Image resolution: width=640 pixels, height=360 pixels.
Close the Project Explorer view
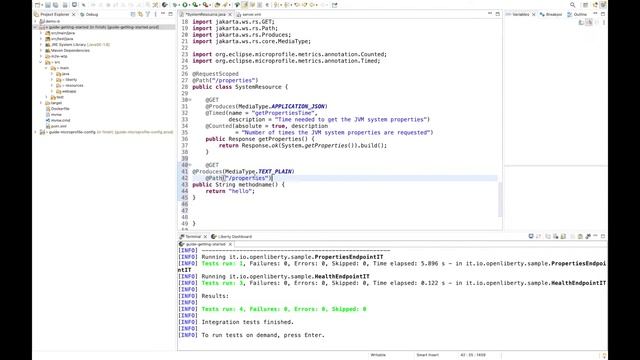73,14
